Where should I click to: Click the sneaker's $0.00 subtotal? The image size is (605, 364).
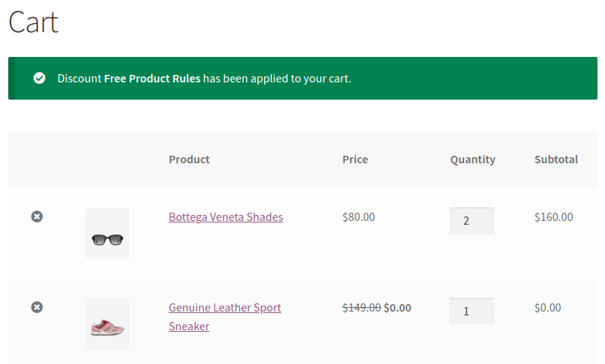[548, 308]
